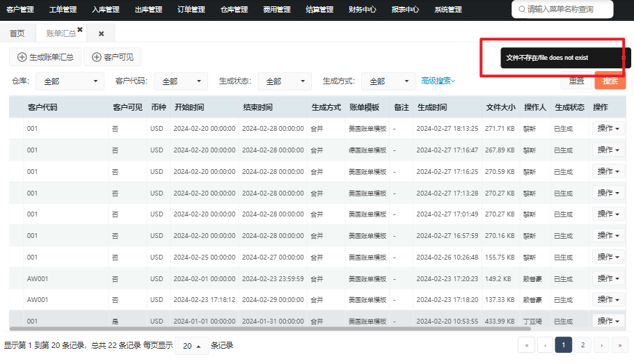Image resolution: width=634 pixels, height=364 pixels.
Task: Click the 271.71 KB file size cell
Action: 500,129
